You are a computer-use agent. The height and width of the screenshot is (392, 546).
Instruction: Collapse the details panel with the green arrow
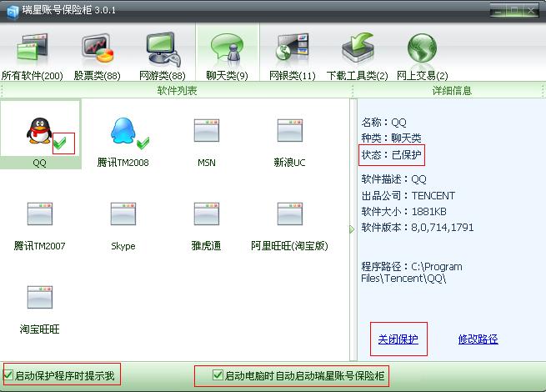point(352,229)
